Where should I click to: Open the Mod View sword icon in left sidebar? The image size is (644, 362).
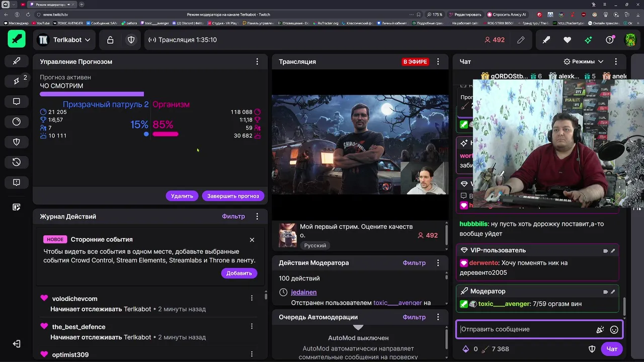pyautogui.click(x=17, y=61)
